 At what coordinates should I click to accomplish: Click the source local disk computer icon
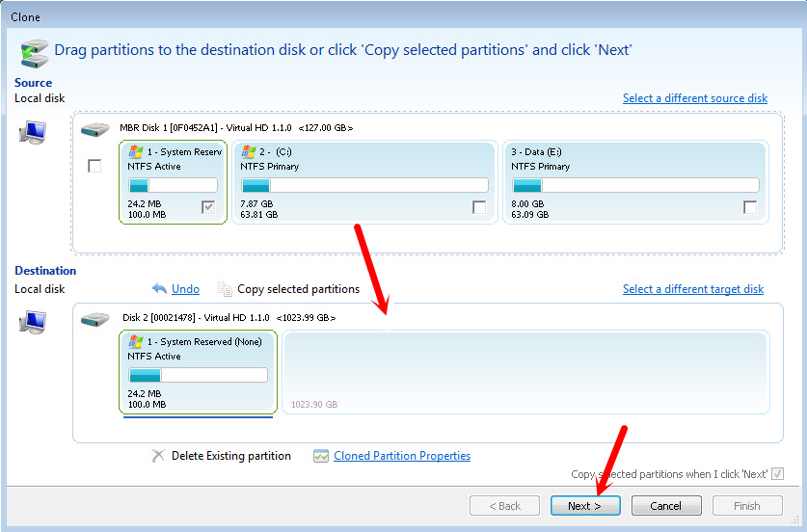click(33, 131)
